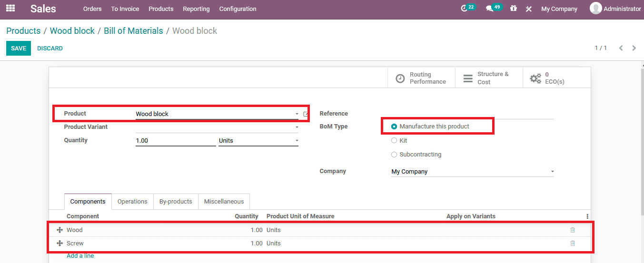Open the Orders menu
The width and height of the screenshot is (644, 263).
coord(92,9)
